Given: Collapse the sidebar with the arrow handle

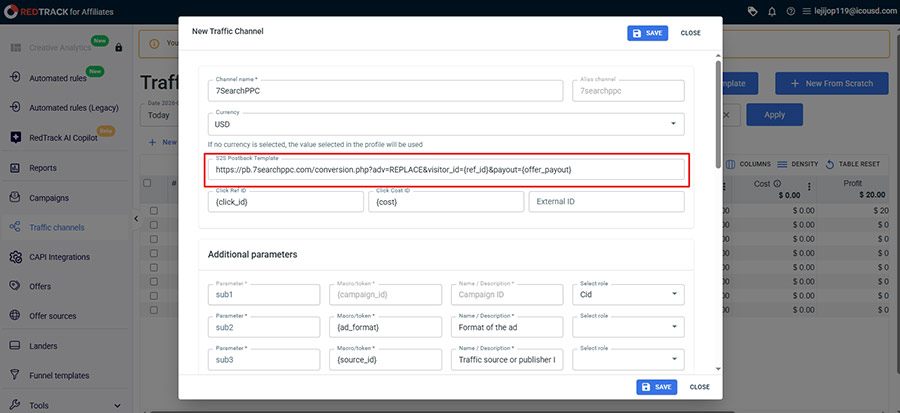Looking at the screenshot, I should (136, 219).
